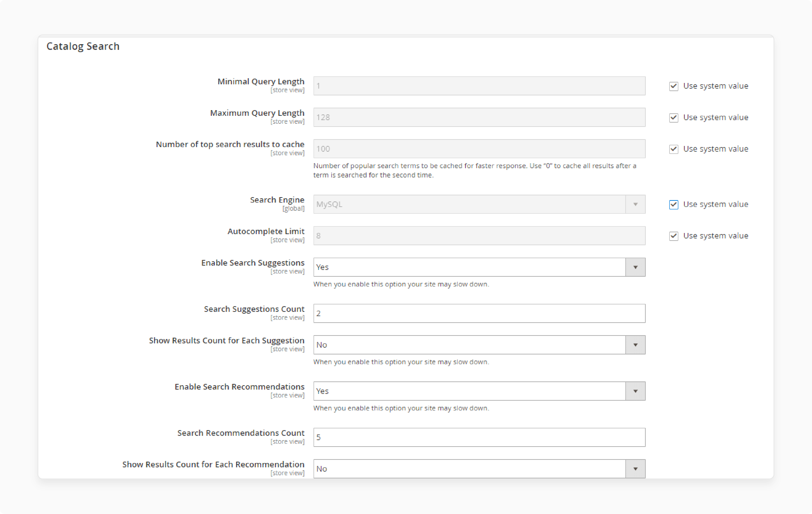Click the slow-down note under Enable Search Recommendations
812x514 pixels.
click(x=401, y=408)
